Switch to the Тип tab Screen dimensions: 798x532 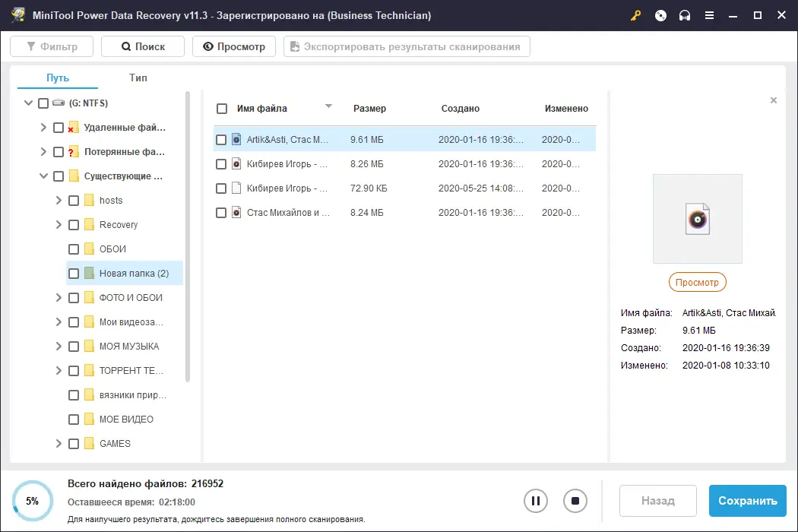[x=138, y=78]
